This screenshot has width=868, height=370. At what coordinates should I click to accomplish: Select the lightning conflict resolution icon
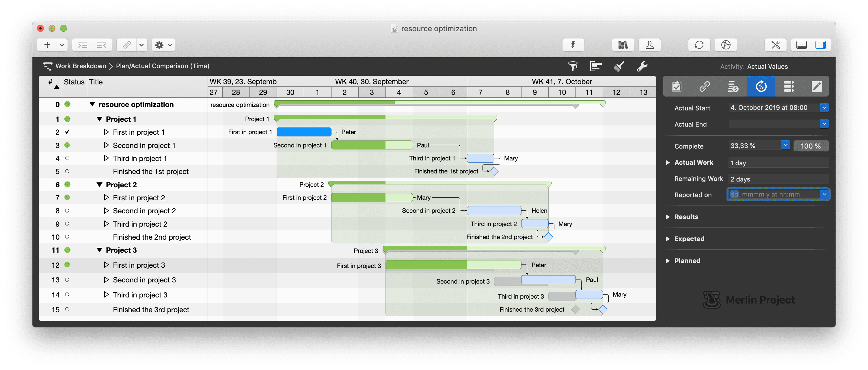[573, 45]
